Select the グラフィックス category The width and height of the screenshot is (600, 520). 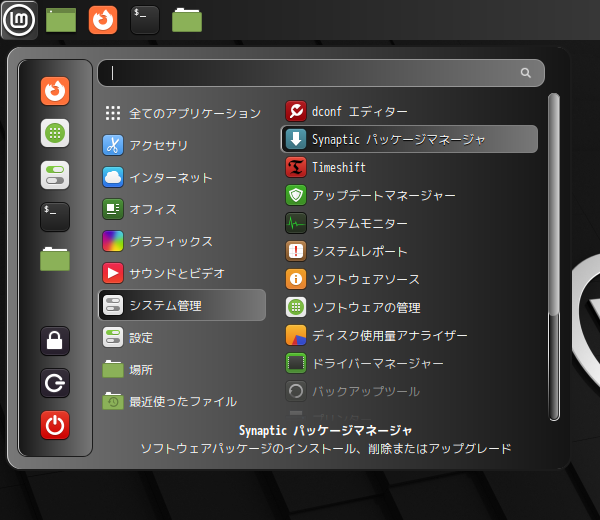pos(182,241)
